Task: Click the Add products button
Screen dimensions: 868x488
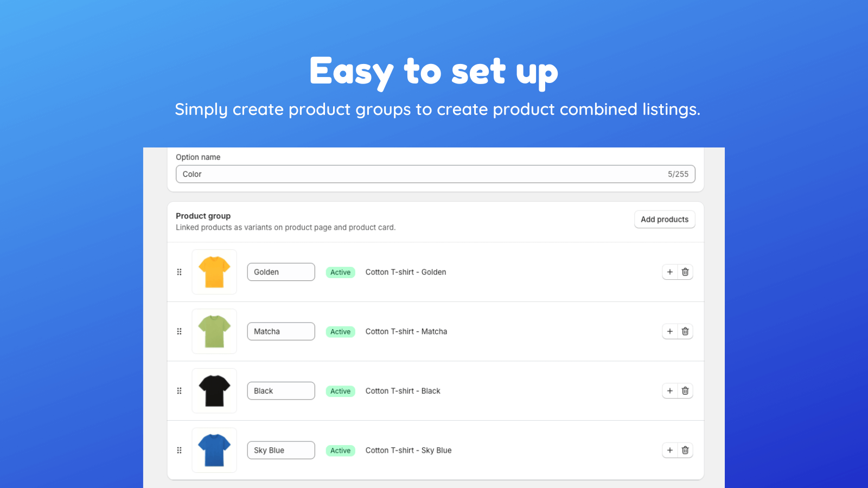Action: click(x=665, y=219)
